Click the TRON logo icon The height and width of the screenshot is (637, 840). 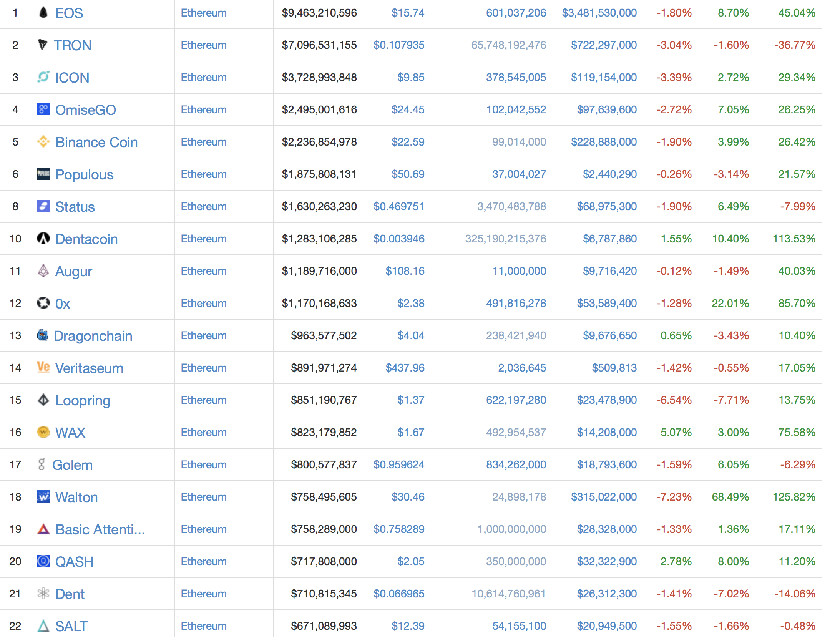coord(43,45)
